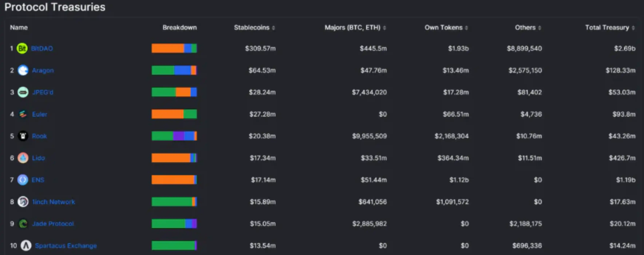Click the Stablecoins header label

(251, 27)
